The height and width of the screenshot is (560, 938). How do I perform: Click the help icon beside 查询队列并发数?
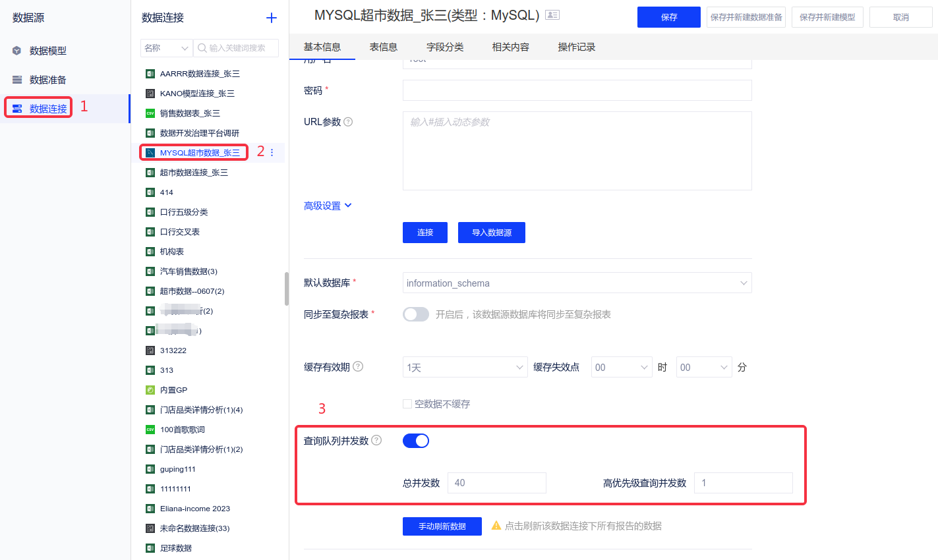(x=376, y=440)
